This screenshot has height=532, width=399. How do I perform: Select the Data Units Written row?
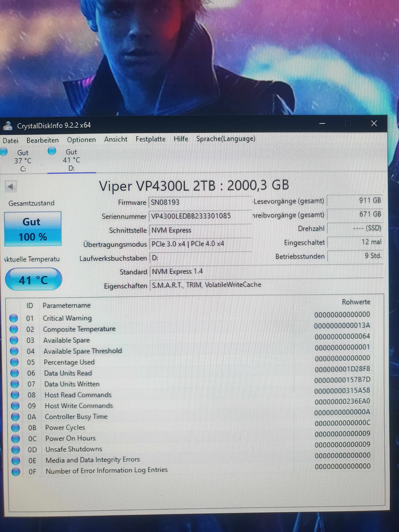point(72,384)
